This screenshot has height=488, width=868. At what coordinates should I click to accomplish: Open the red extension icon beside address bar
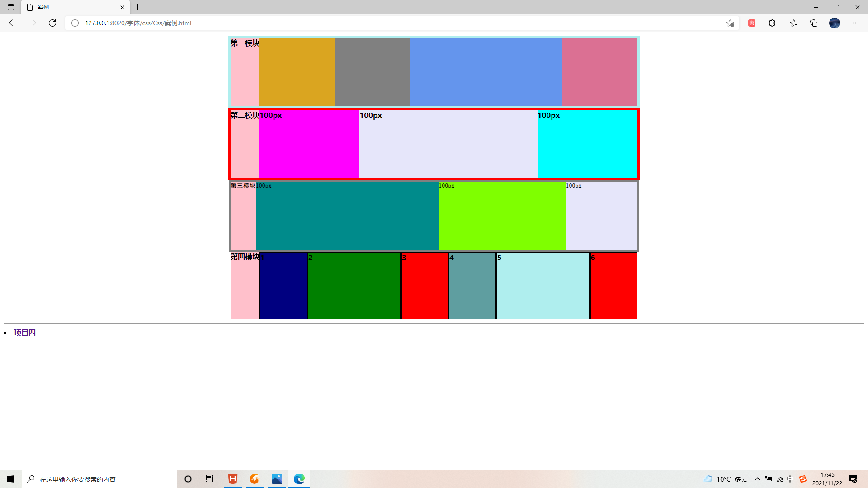coord(752,23)
